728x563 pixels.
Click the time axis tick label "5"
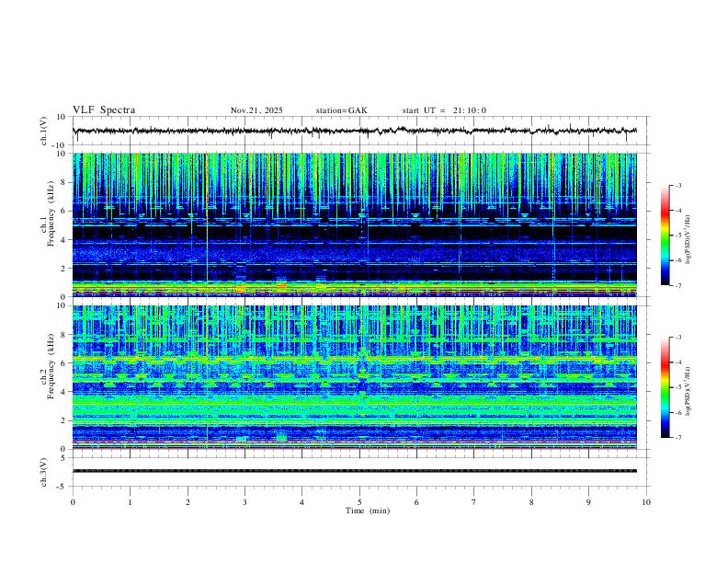[359, 502]
